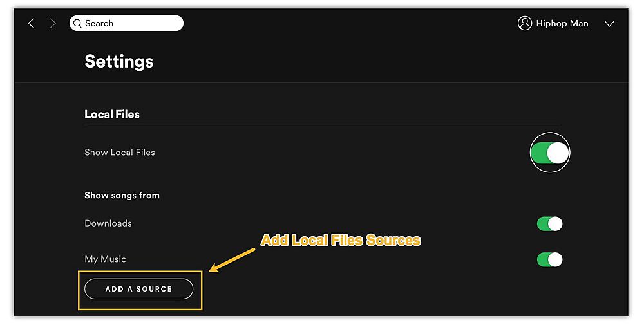
Task: Click the divider line under Local Files
Action: [x=322, y=125]
